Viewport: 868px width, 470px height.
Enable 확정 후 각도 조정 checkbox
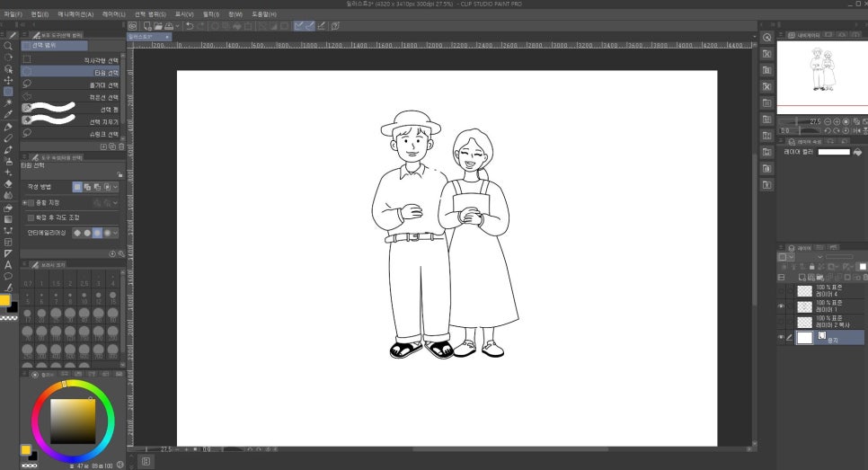coord(31,217)
